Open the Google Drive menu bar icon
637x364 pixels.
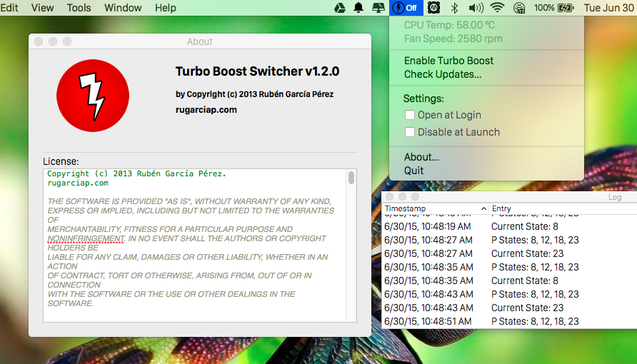pyautogui.click(x=341, y=8)
